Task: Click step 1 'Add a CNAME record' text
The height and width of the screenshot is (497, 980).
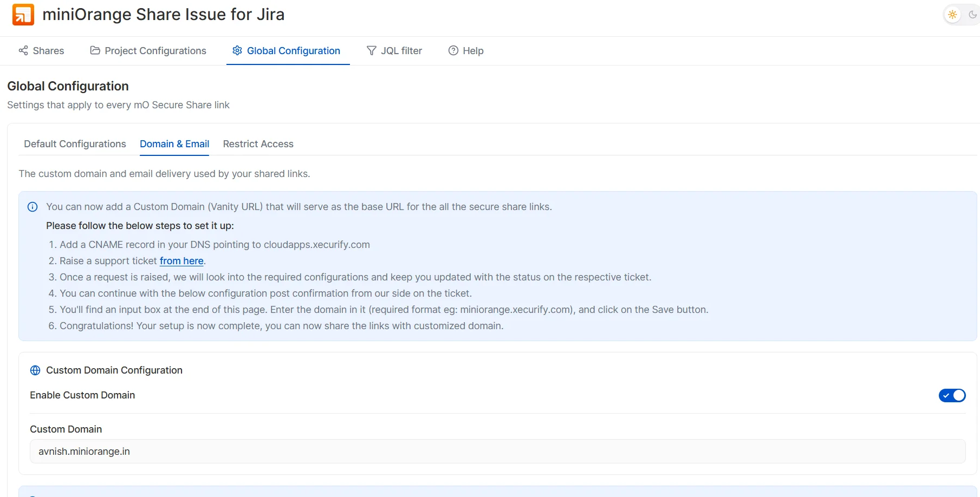Action: pos(215,245)
